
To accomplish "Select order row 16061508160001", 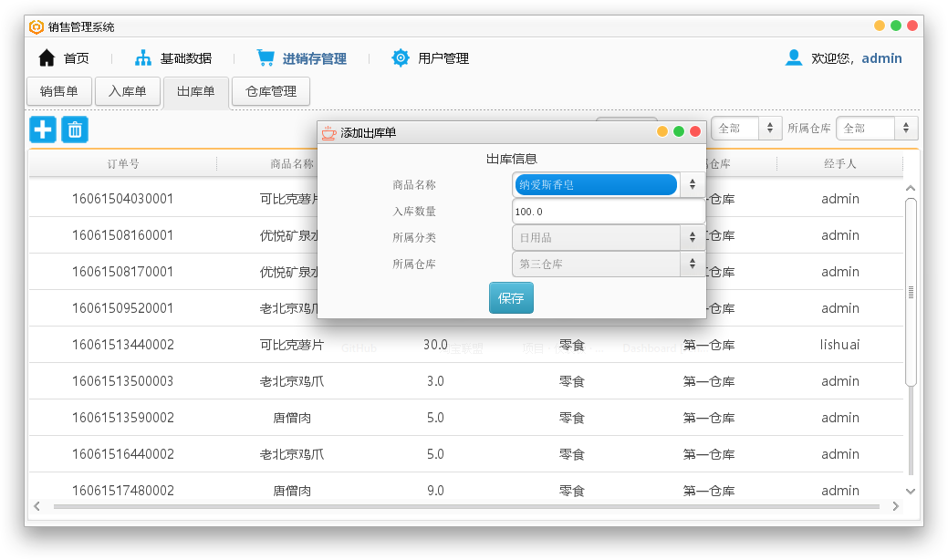I will coord(466,235).
